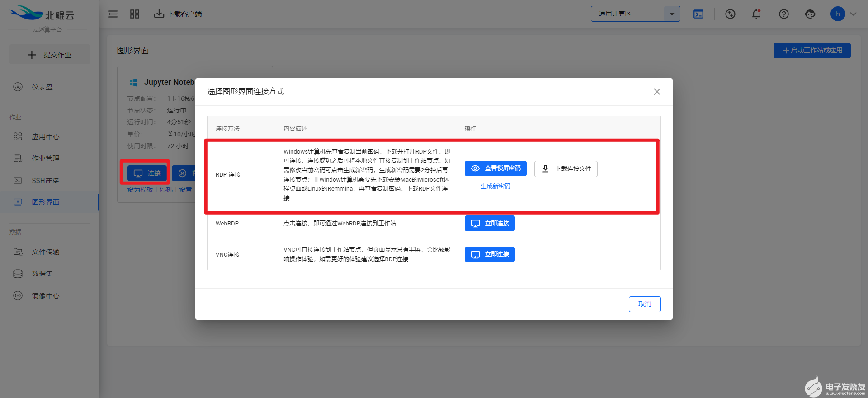Close the connection method dialog
This screenshot has width=868, height=398.
[x=657, y=92]
